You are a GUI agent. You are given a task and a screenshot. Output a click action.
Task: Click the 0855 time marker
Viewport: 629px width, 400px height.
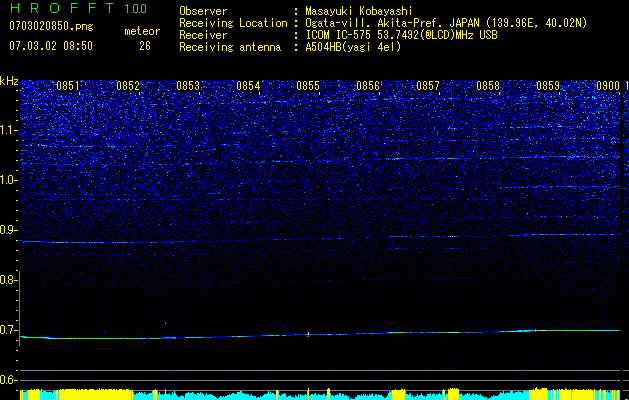coord(308,86)
